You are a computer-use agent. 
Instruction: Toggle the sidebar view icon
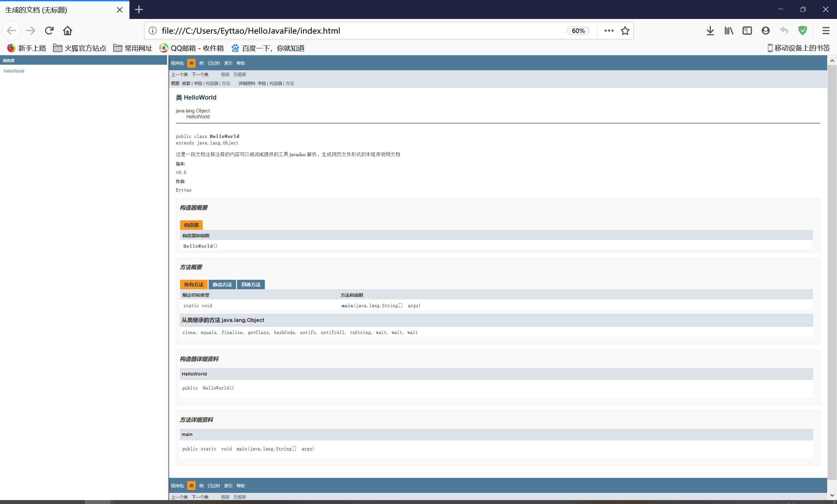point(747,31)
